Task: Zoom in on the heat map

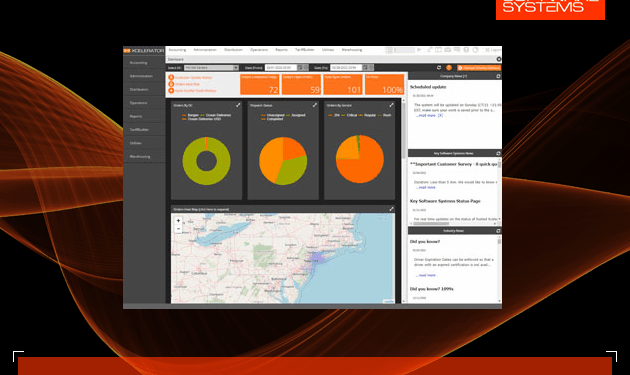Action: point(178,221)
